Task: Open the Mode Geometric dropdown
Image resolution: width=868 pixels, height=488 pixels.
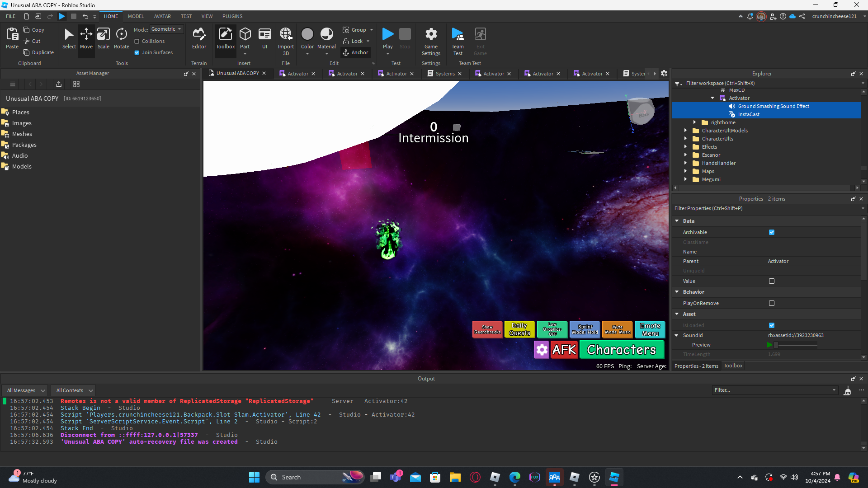Action: pos(166,29)
